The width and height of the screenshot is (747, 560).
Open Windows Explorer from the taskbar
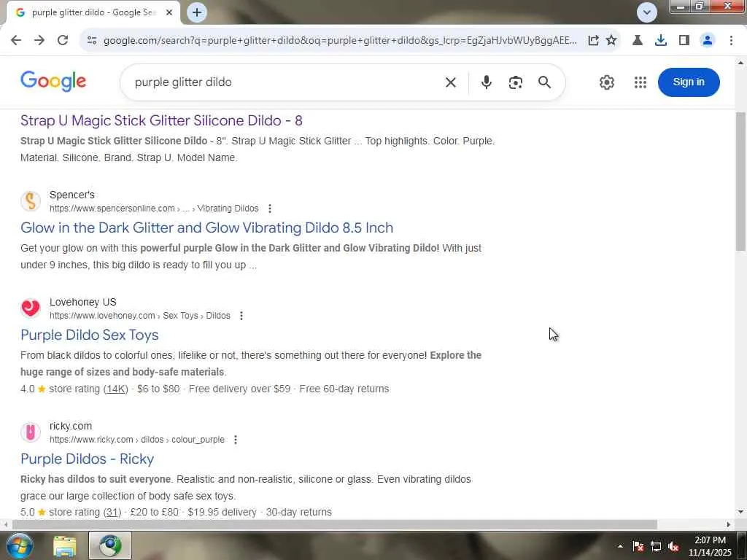64,546
